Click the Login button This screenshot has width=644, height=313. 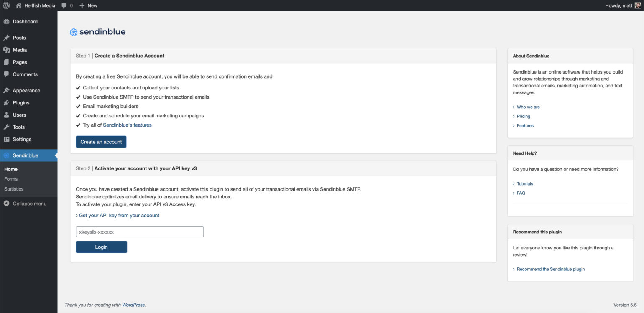pyautogui.click(x=101, y=247)
